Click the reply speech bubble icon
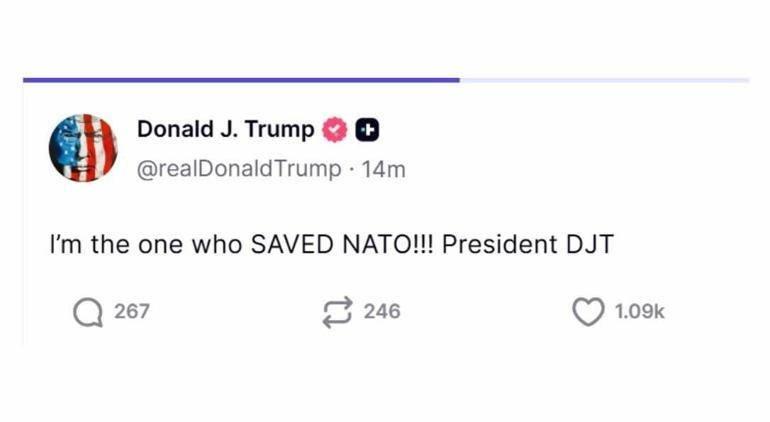Image resolution: width=770 pixels, height=422 pixels. tap(87, 312)
